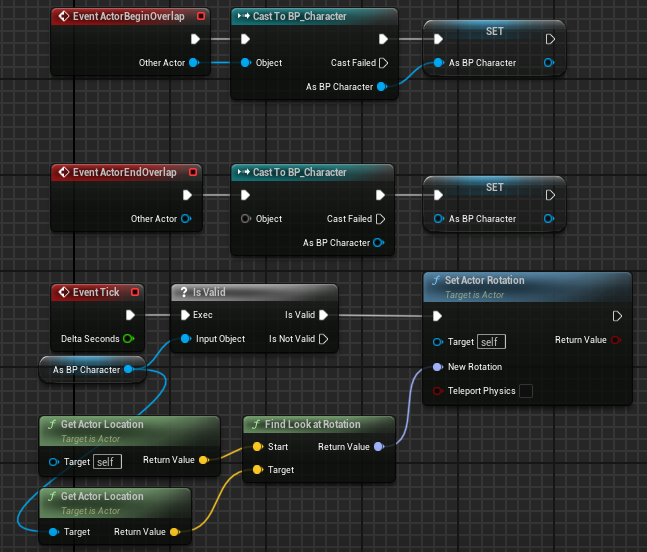Click the Delta Seconds green output pin
Image resolution: width=647 pixels, height=552 pixels.
tap(128, 339)
